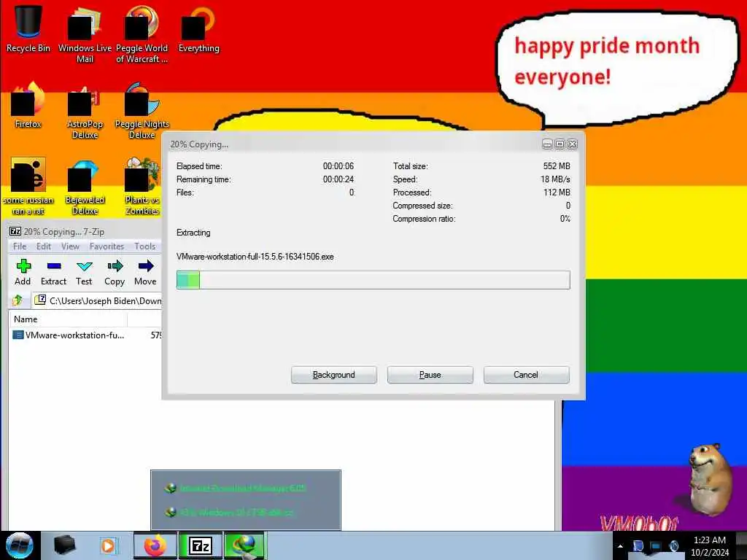Open Peggle Nights Deluxe desktop icon
Viewport: 747px width, 560px height.
tap(142, 109)
